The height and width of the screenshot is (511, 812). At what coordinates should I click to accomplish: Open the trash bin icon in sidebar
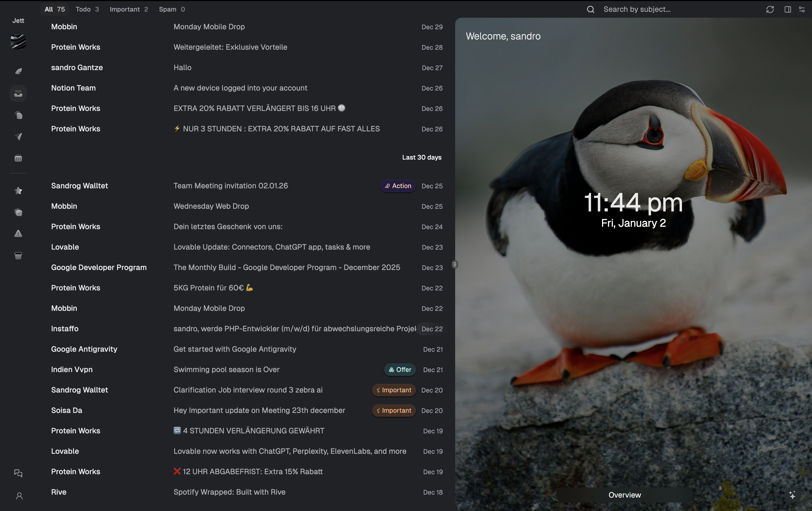click(18, 256)
